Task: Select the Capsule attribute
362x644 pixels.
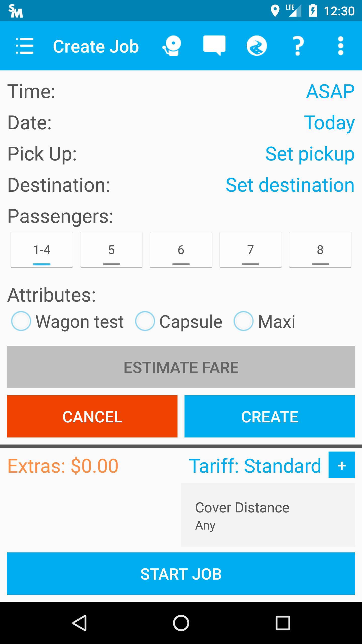Action: [178, 321]
